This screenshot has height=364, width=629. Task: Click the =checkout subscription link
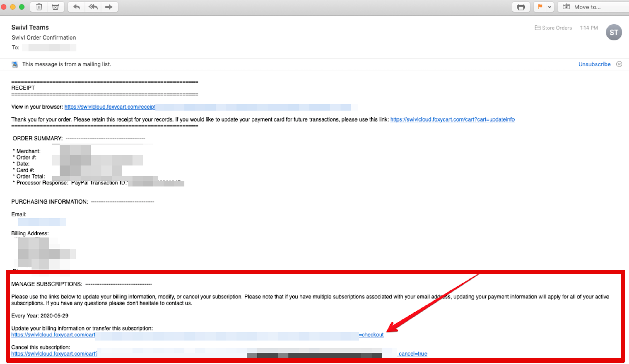(371, 335)
